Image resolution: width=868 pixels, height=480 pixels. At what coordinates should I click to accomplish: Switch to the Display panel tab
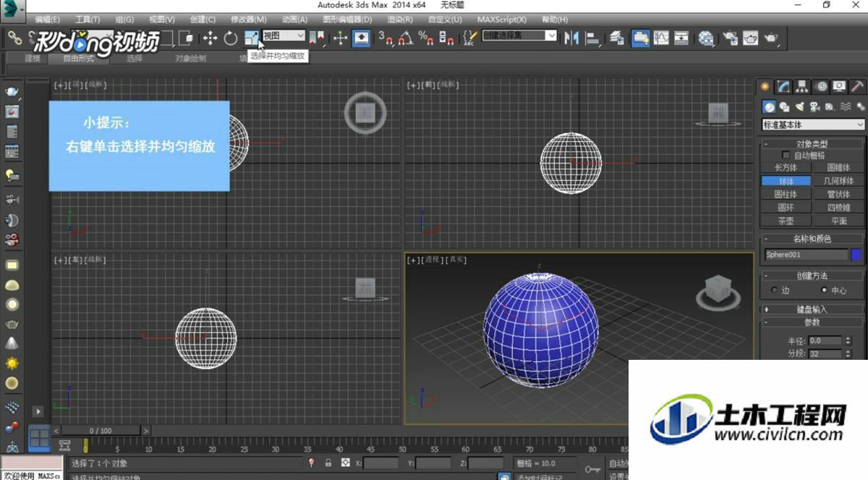[x=839, y=87]
